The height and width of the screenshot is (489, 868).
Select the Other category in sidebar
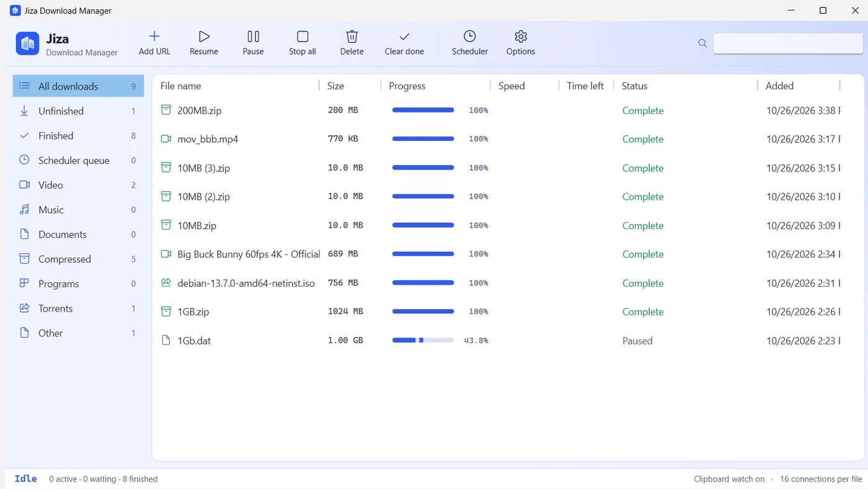[x=78, y=333]
